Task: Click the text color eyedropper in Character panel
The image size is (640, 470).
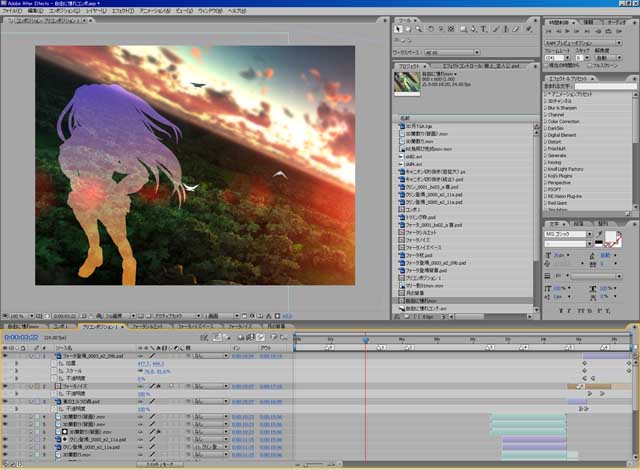Action: click(x=599, y=234)
